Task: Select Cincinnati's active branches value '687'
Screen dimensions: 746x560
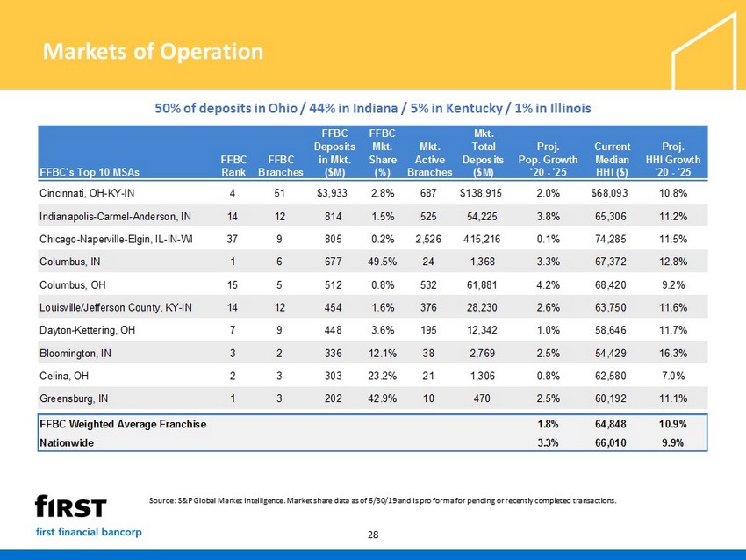Action: pyautogui.click(x=428, y=193)
